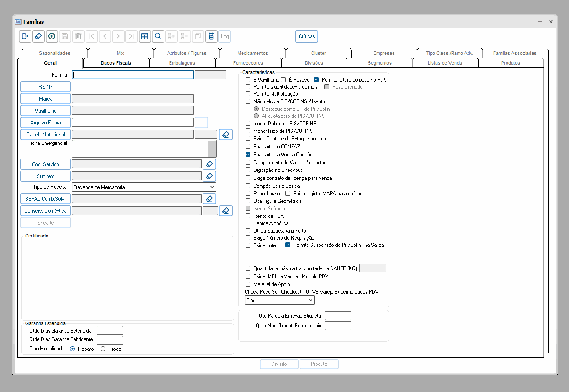The height and width of the screenshot is (392, 569).
Task: Check Não calcula PIS/COFINS / Isento
Action: pyautogui.click(x=248, y=101)
